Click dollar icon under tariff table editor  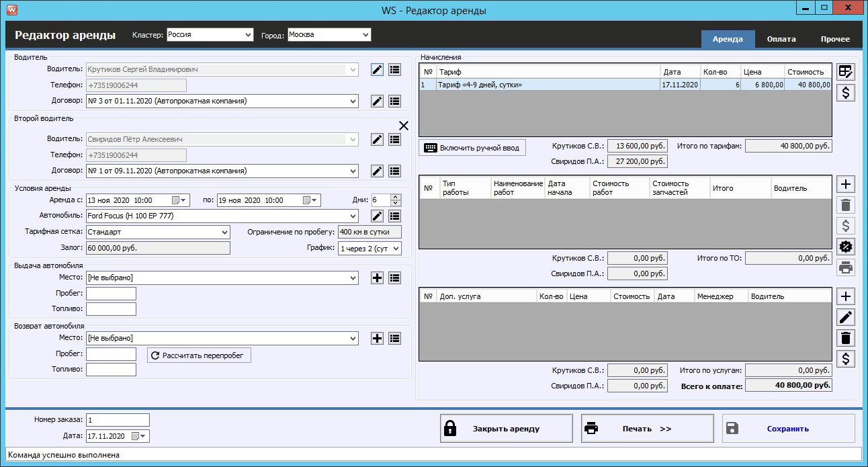[846, 93]
